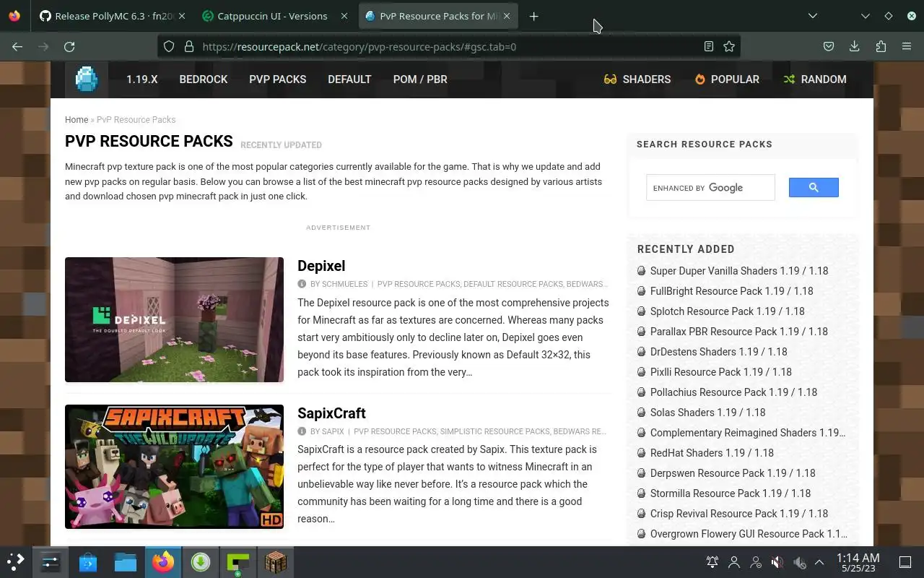Screen dimensions: 924x578
Task: Open the file manager folder taskbar icon
Action: tap(126, 561)
